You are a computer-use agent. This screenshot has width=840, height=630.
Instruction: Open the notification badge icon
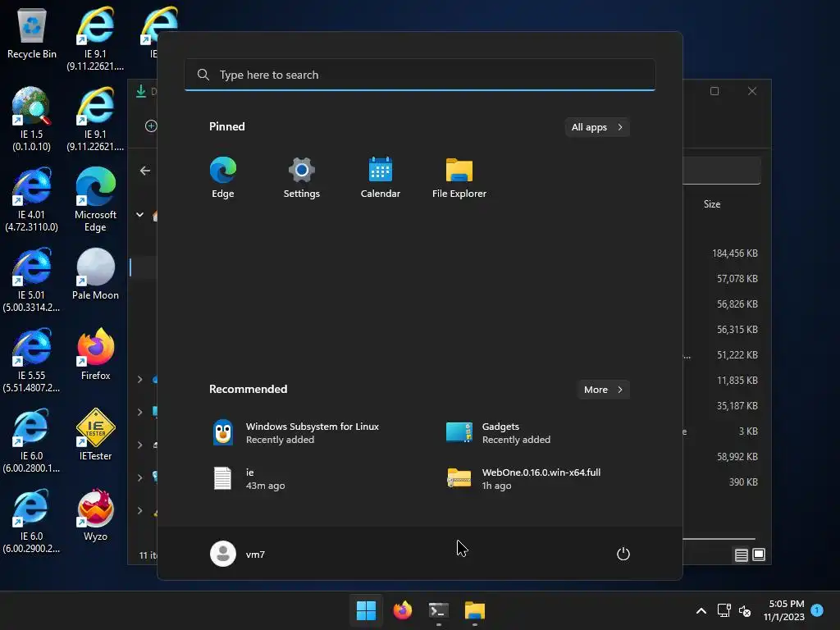tap(817, 610)
